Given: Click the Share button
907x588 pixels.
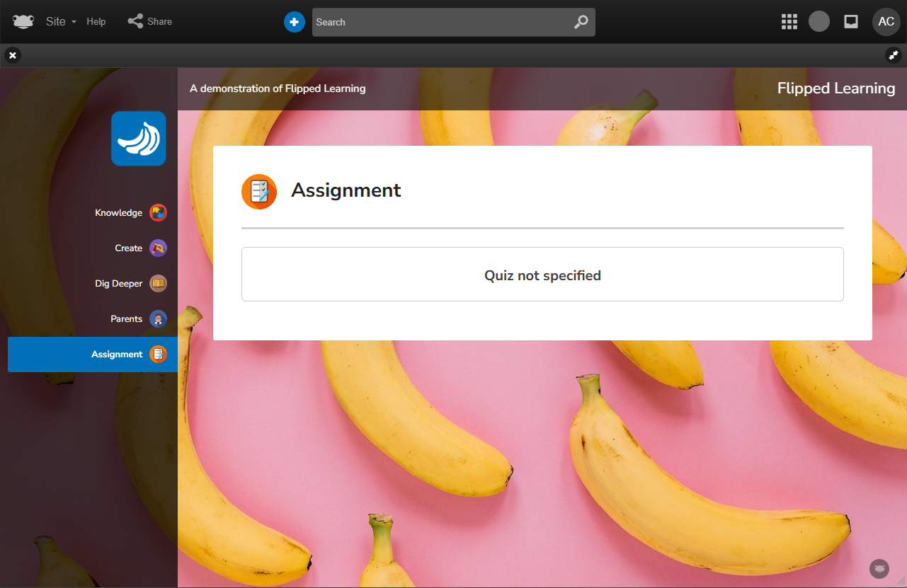Looking at the screenshot, I should [x=150, y=21].
